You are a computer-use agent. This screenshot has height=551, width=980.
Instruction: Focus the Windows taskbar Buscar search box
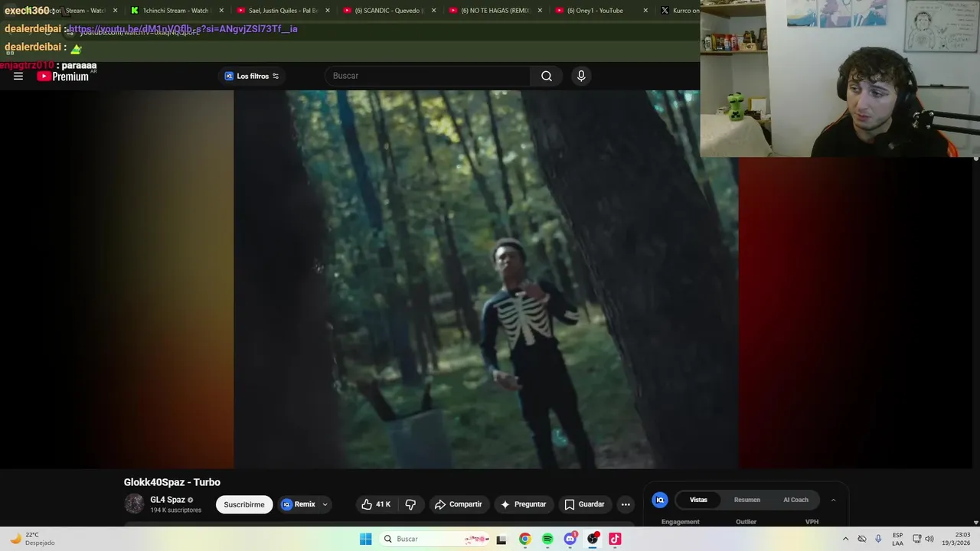pos(435,539)
